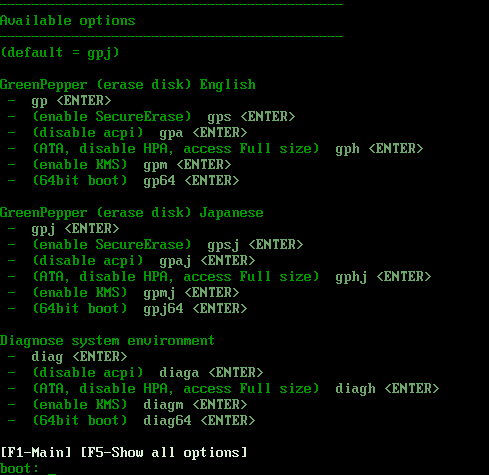Click the gph disable HPA English option
489x475 pixels.
tap(215, 149)
